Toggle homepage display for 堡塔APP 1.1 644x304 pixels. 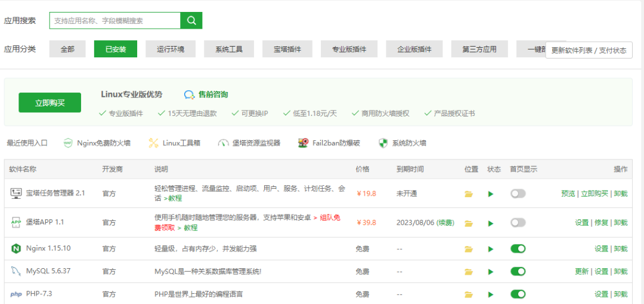click(518, 222)
